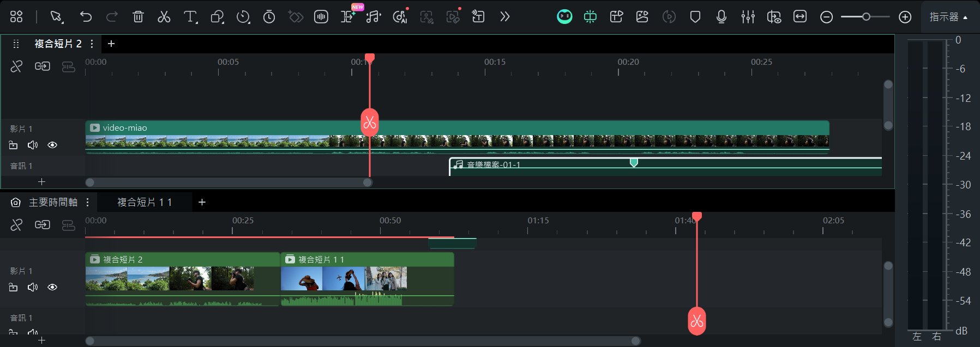Open the Text tool
The image size is (980, 347).
click(190, 17)
